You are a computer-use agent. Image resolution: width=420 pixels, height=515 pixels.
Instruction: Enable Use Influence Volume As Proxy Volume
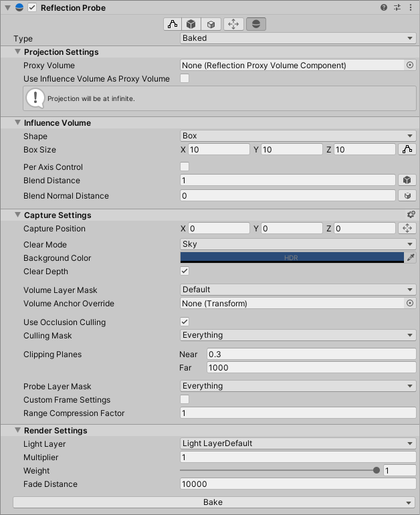185,79
